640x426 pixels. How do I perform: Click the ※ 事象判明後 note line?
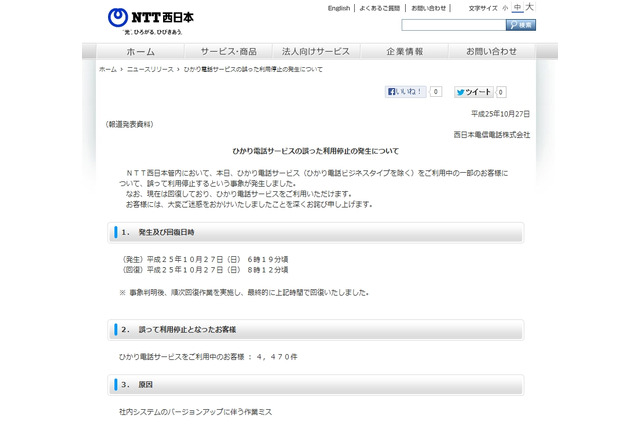[x=244, y=293]
